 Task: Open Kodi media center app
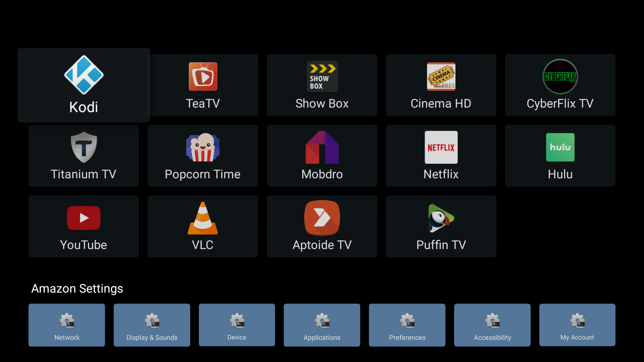pos(84,84)
